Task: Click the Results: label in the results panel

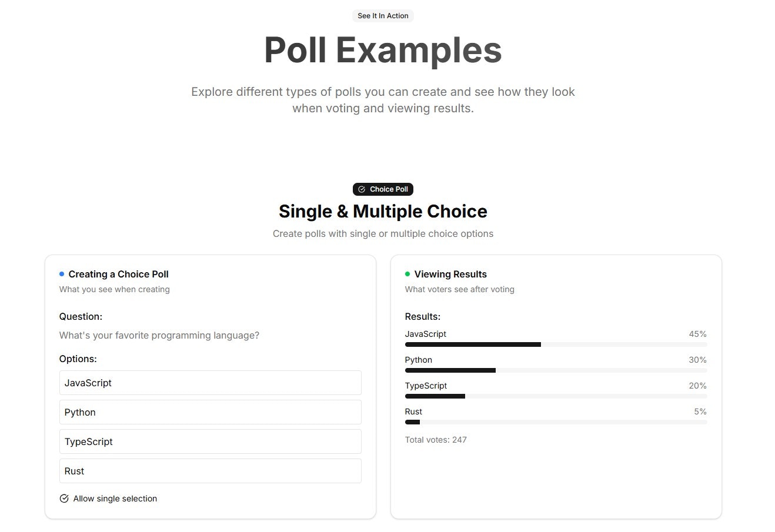Action: (x=422, y=316)
